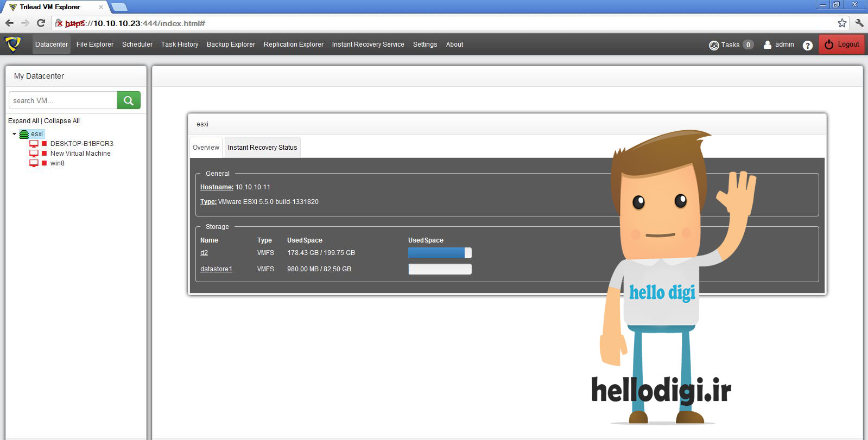
Task: Click the monitor icon beside New Virtual Machine
Action: (x=34, y=154)
